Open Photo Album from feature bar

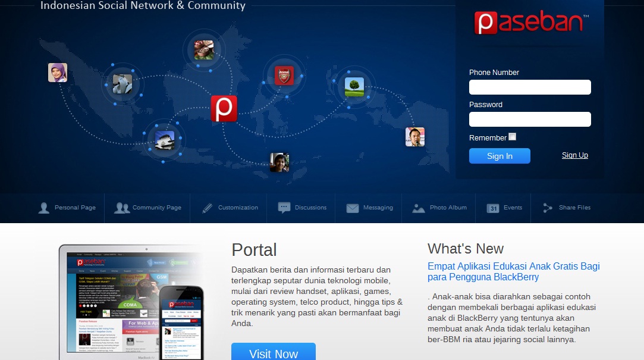tap(439, 208)
